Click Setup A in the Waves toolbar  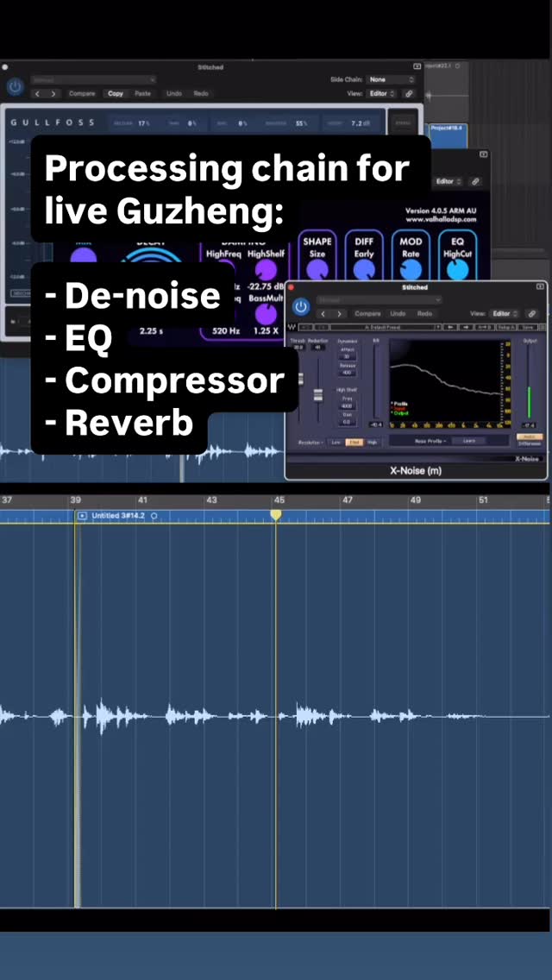pyautogui.click(x=507, y=327)
